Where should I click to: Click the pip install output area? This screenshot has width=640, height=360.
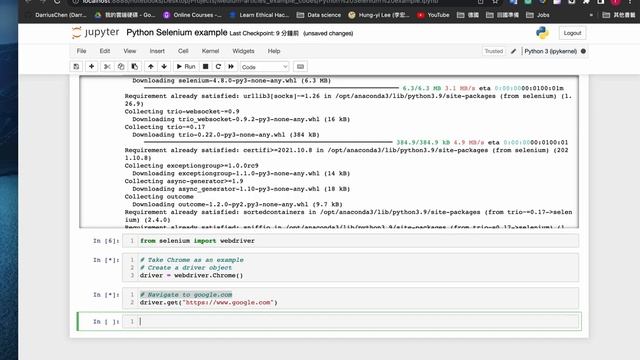[329, 151]
